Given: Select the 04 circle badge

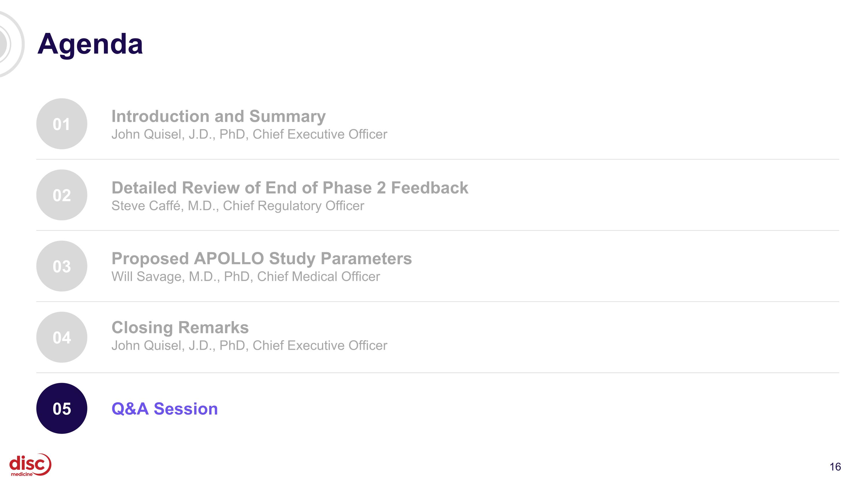Looking at the screenshot, I should (62, 337).
